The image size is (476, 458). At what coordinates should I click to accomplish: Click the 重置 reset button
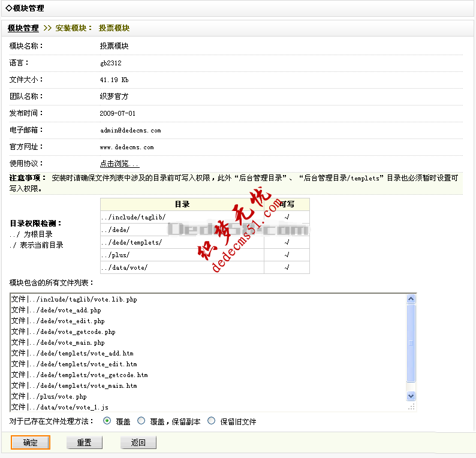(85, 442)
